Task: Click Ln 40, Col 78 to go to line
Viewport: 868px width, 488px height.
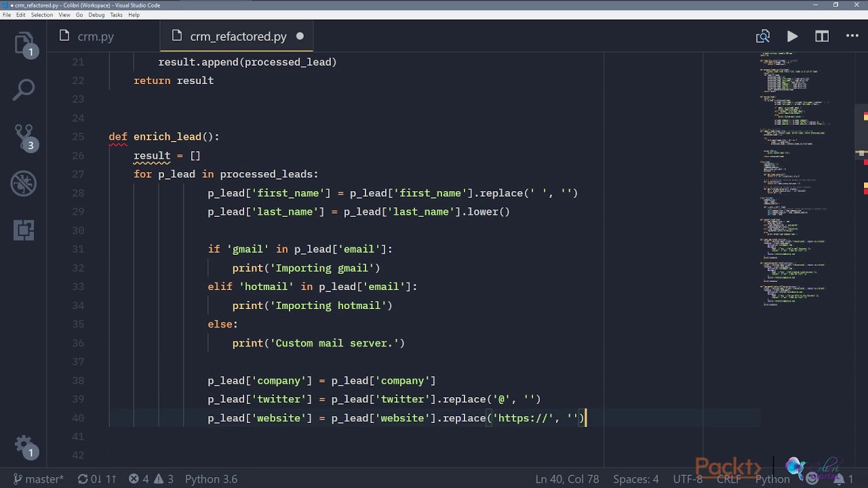Action: (x=567, y=479)
